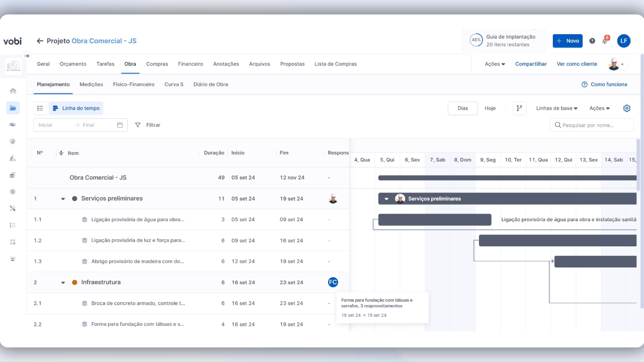Click the stack icon on row 1.3
Viewport: 644px width, 362px height.
[85, 261]
